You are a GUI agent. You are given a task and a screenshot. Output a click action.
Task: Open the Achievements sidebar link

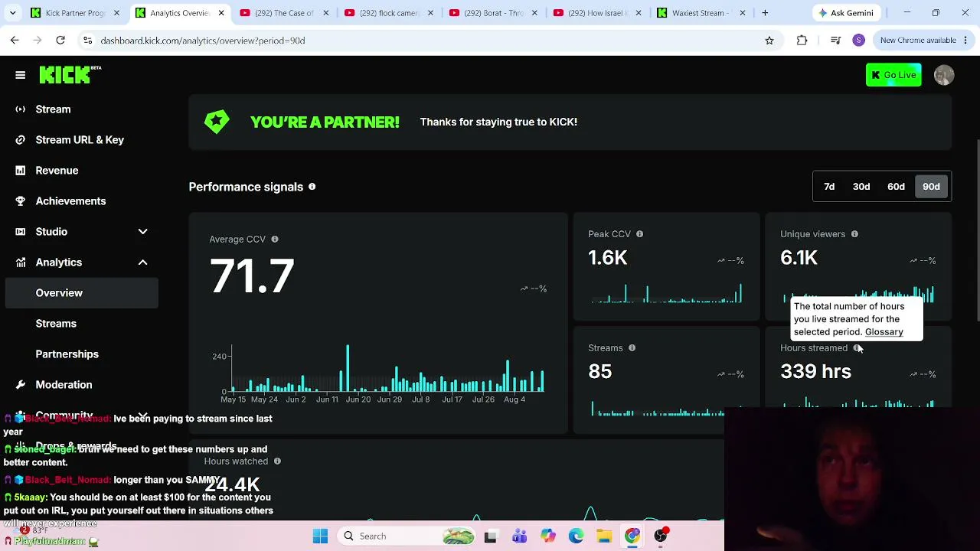(x=70, y=201)
